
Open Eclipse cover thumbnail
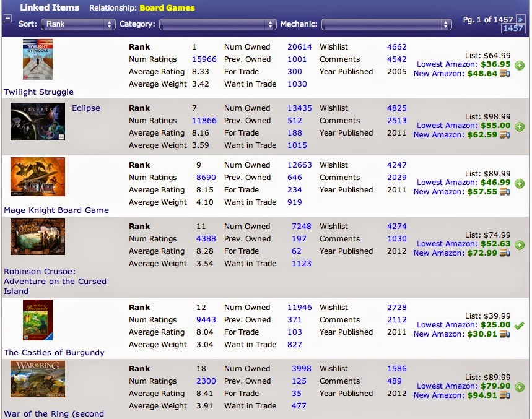click(x=38, y=122)
